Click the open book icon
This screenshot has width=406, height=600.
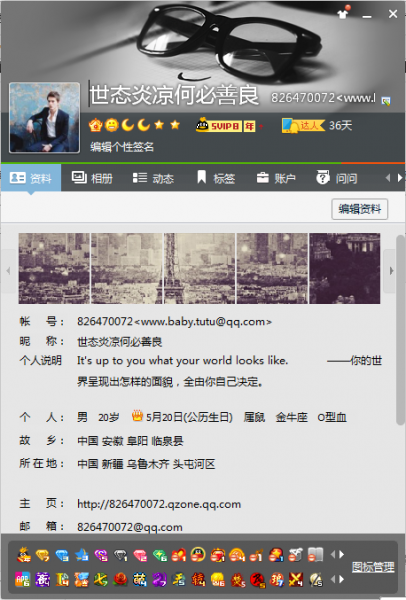click(315, 554)
